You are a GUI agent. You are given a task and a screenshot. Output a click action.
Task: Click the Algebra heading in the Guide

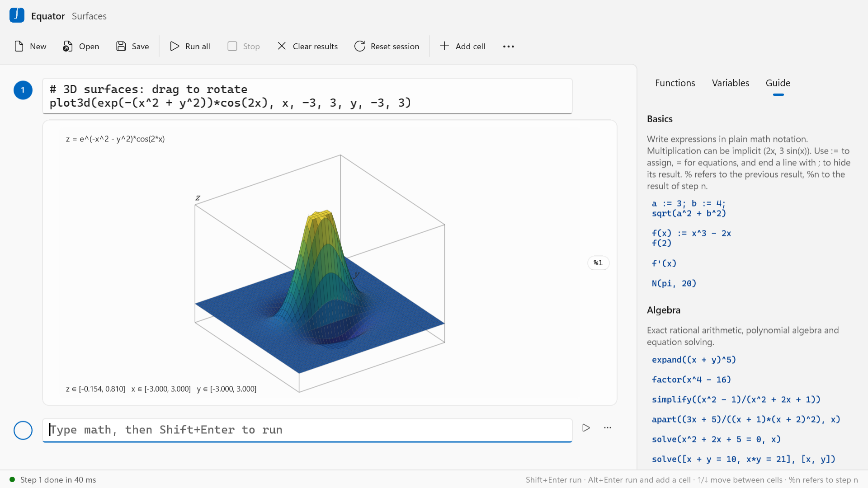coord(663,310)
